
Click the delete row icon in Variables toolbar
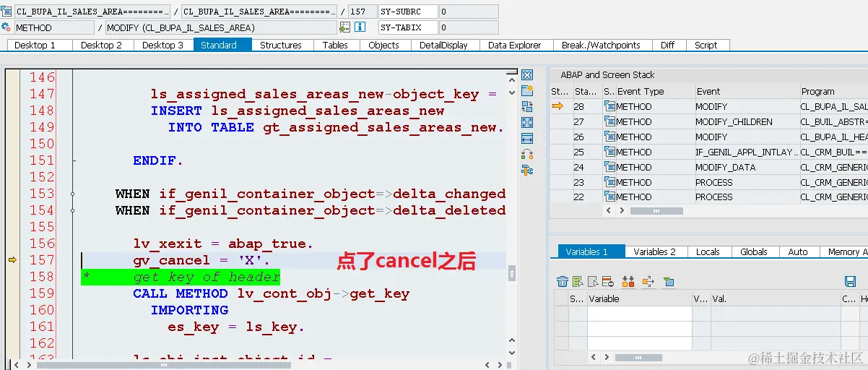click(607, 282)
